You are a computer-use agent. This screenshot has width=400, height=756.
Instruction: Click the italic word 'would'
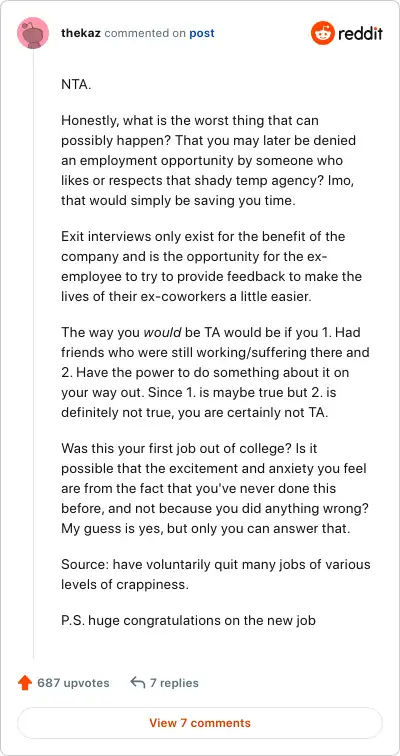[x=162, y=333]
